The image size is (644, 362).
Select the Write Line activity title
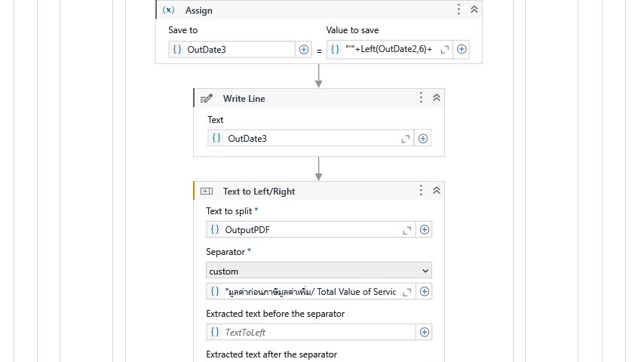coord(244,99)
